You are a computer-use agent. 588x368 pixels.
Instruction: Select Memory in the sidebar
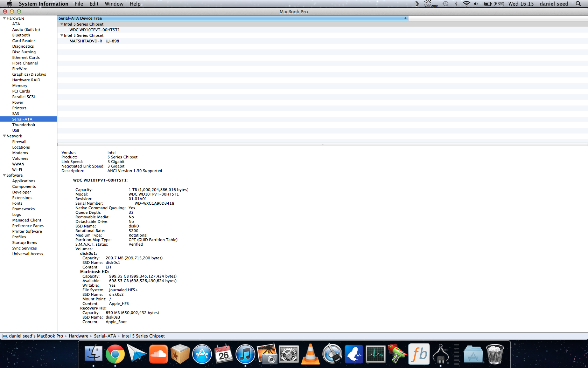pyautogui.click(x=20, y=86)
